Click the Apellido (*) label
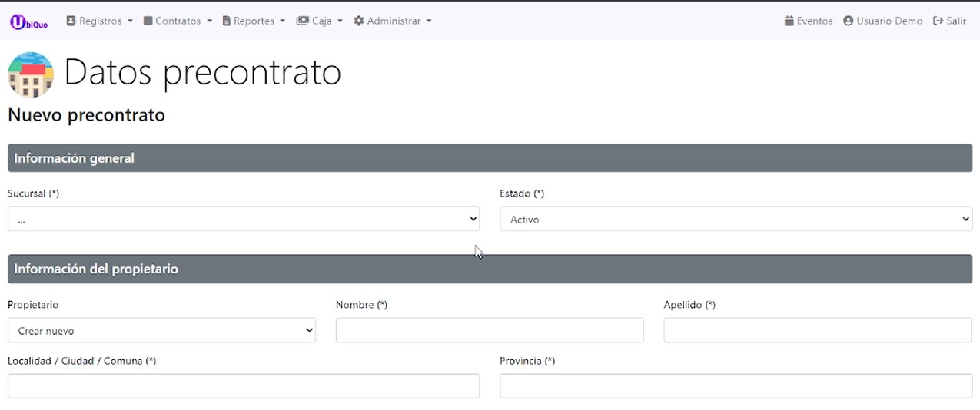This screenshot has width=980, height=410. (x=689, y=305)
